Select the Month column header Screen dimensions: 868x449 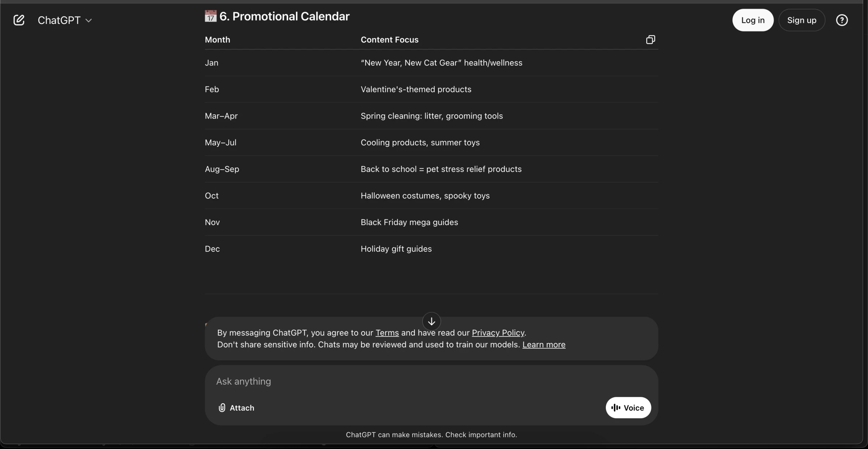(217, 39)
